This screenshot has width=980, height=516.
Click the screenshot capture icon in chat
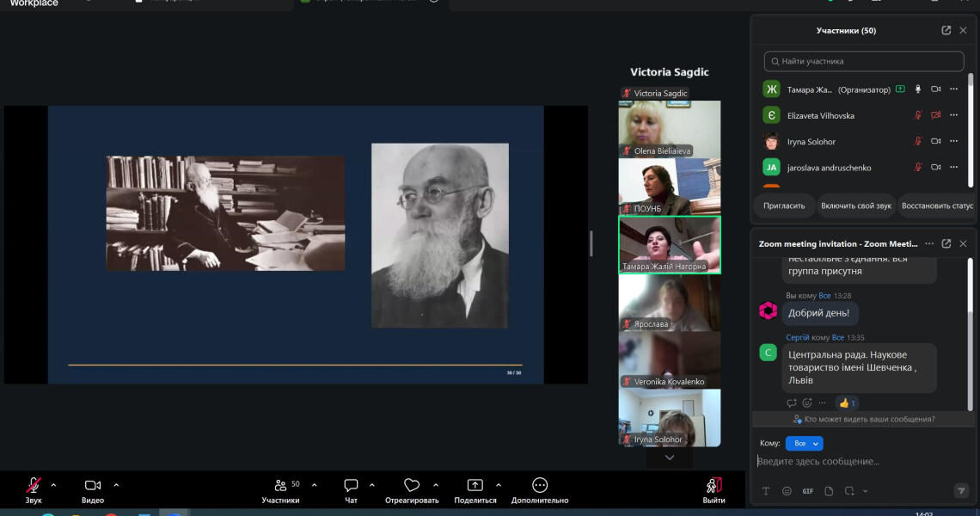click(x=849, y=491)
